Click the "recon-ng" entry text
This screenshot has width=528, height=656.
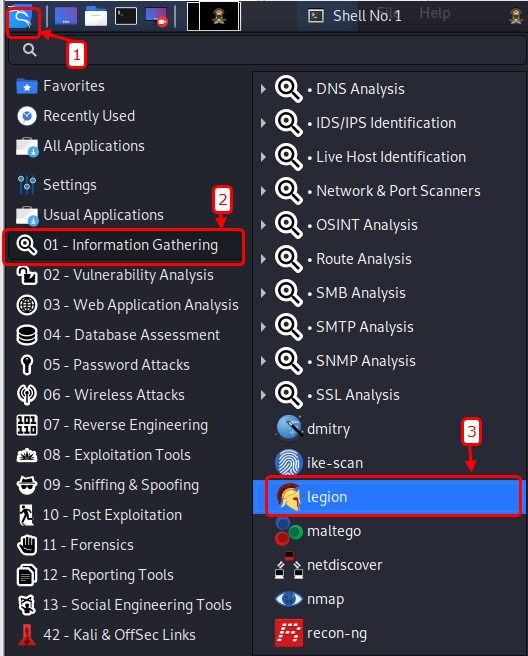click(337, 634)
